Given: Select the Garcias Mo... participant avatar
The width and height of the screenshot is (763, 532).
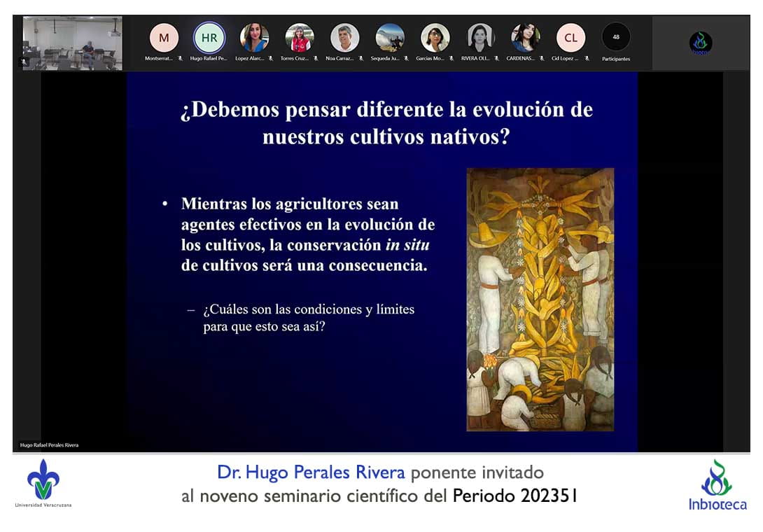Looking at the screenshot, I should (435, 38).
